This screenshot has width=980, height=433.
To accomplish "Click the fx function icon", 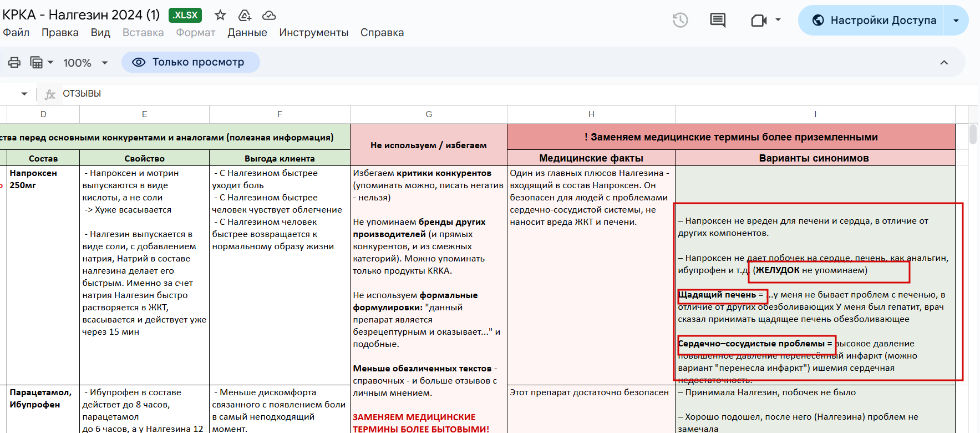I will coord(50,94).
